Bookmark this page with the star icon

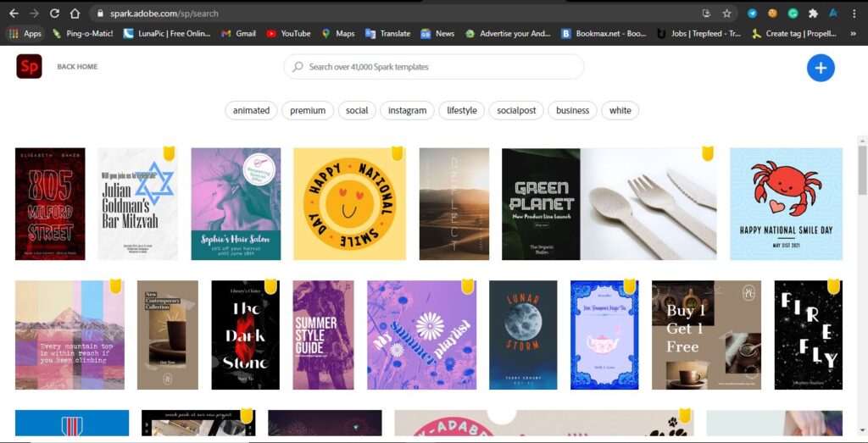pos(726,14)
